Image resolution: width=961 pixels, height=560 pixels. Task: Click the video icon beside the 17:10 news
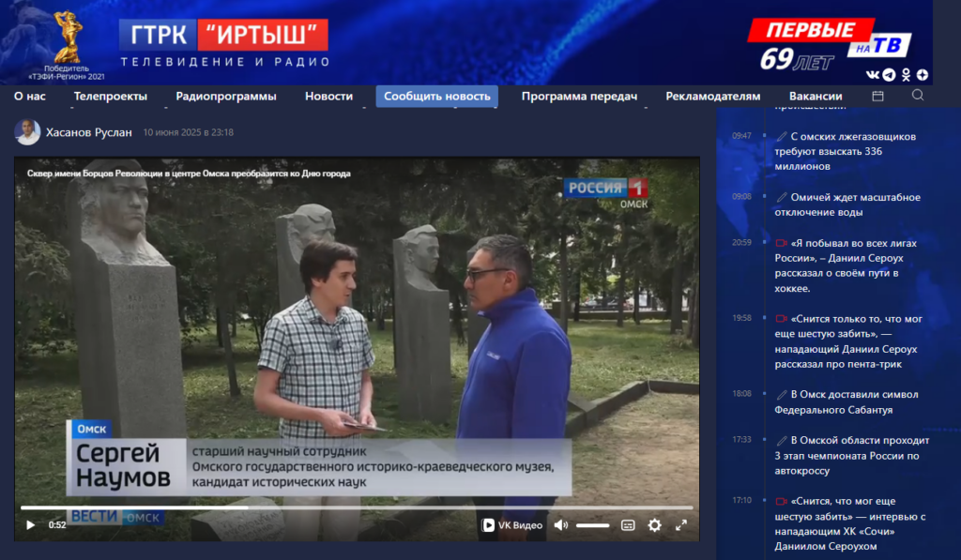coord(782,501)
